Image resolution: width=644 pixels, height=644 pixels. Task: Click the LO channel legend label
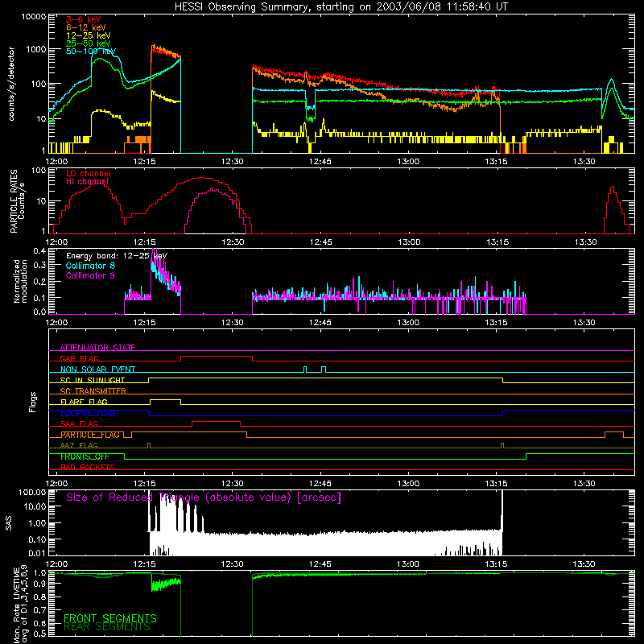89,173
